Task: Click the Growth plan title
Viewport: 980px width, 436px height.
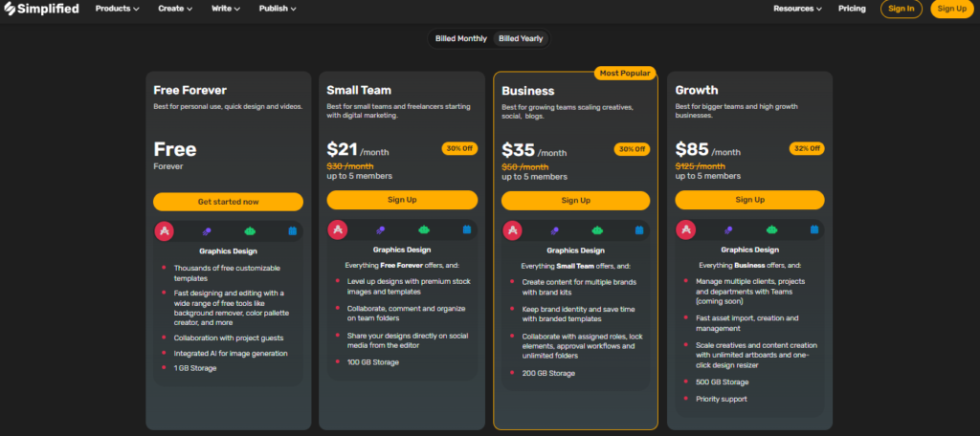Action: tap(697, 91)
